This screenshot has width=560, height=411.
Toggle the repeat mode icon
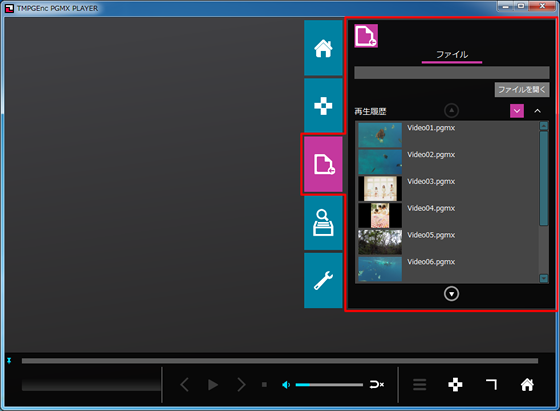click(x=376, y=385)
